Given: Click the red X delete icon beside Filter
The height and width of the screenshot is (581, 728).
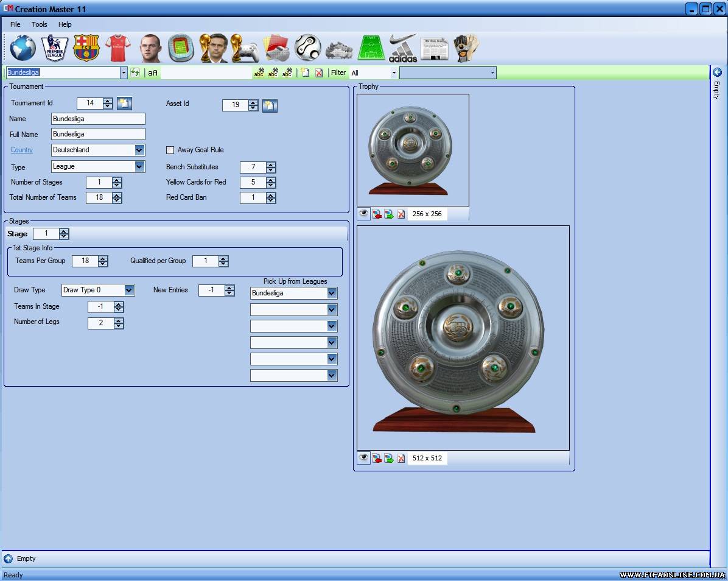Looking at the screenshot, I should tap(319, 73).
